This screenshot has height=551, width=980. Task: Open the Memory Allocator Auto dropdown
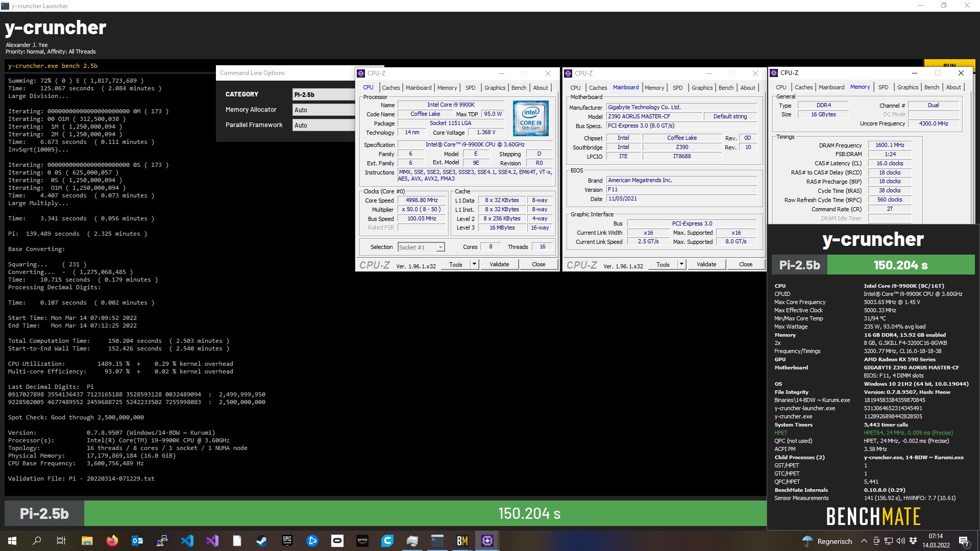[x=324, y=110]
